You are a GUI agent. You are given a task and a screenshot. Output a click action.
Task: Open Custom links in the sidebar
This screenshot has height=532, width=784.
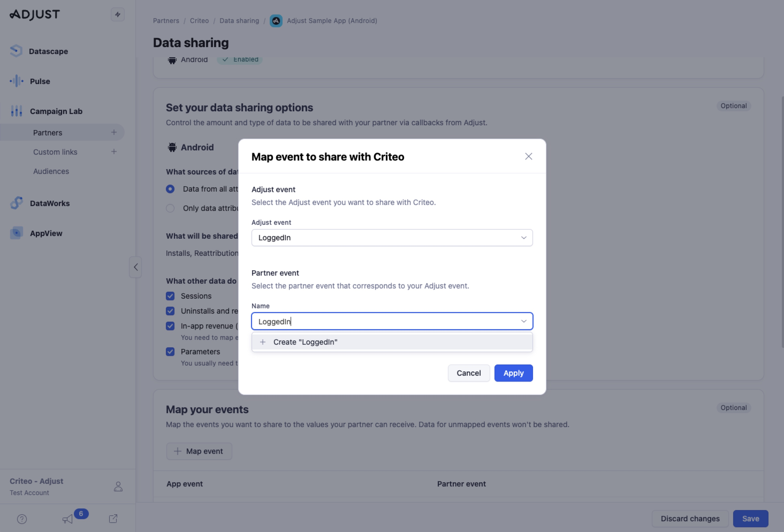point(55,152)
